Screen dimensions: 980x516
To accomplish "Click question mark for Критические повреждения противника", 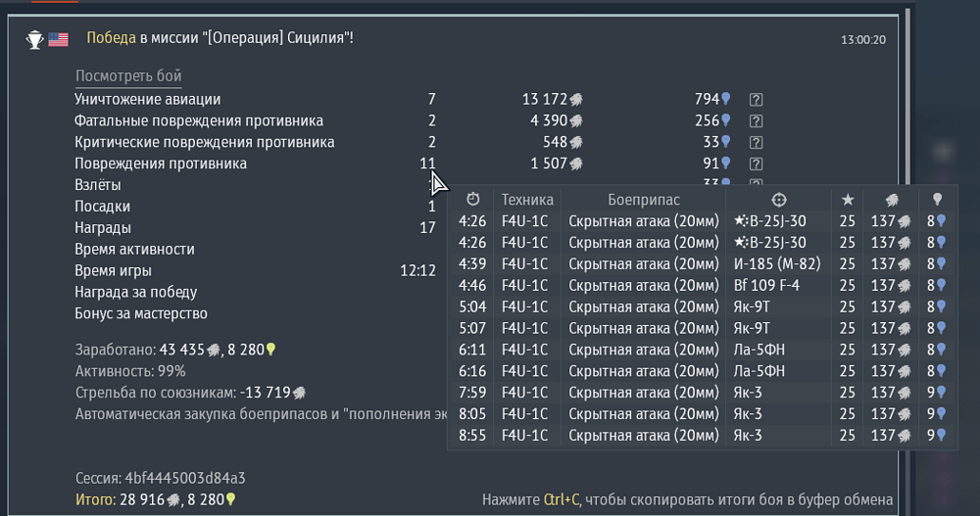I will [x=756, y=143].
